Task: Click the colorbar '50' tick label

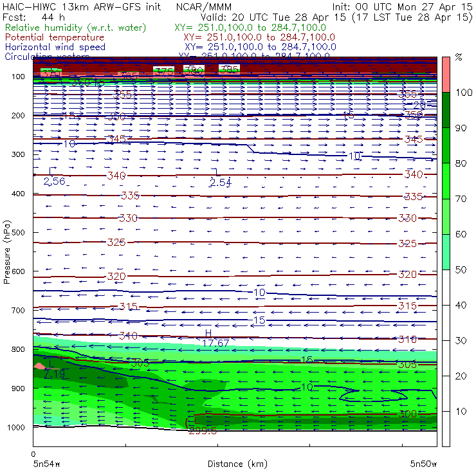Action: click(x=461, y=270)
